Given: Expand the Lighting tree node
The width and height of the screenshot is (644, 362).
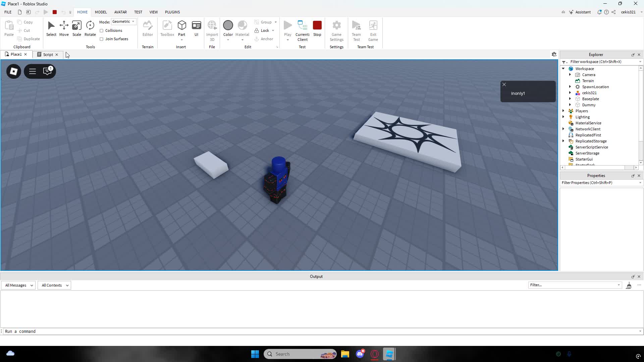Looking at the screenshot, I should (x=563, y=117).
